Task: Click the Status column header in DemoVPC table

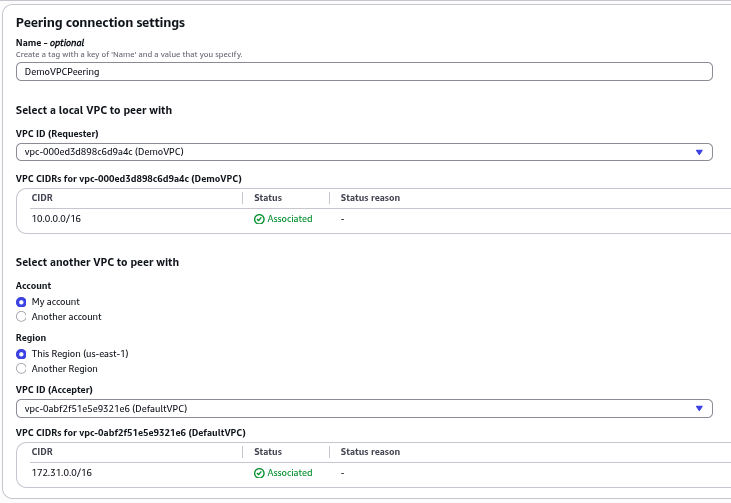Action: [x=268, y=198]
